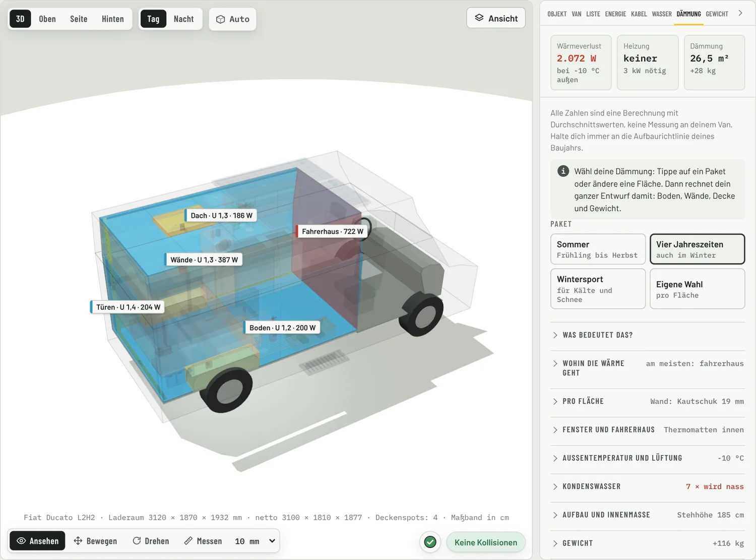Expand the Was bedeutet das? section

coord(648,335)
